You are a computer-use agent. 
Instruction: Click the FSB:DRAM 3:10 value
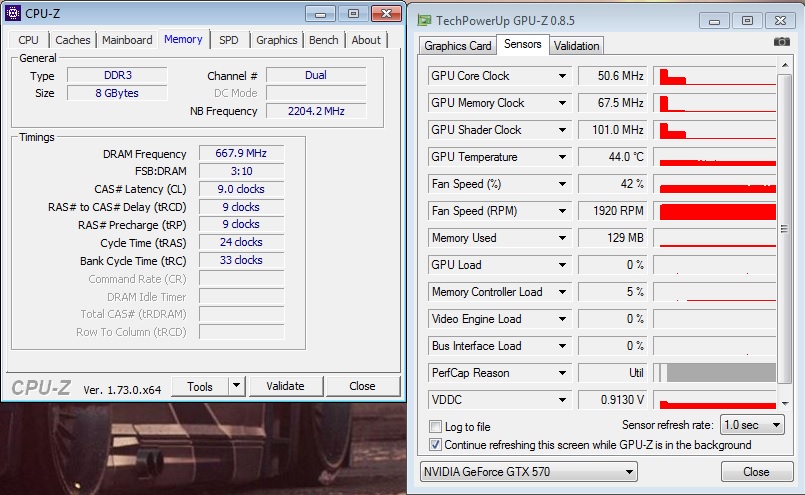(x=241, y=171)
